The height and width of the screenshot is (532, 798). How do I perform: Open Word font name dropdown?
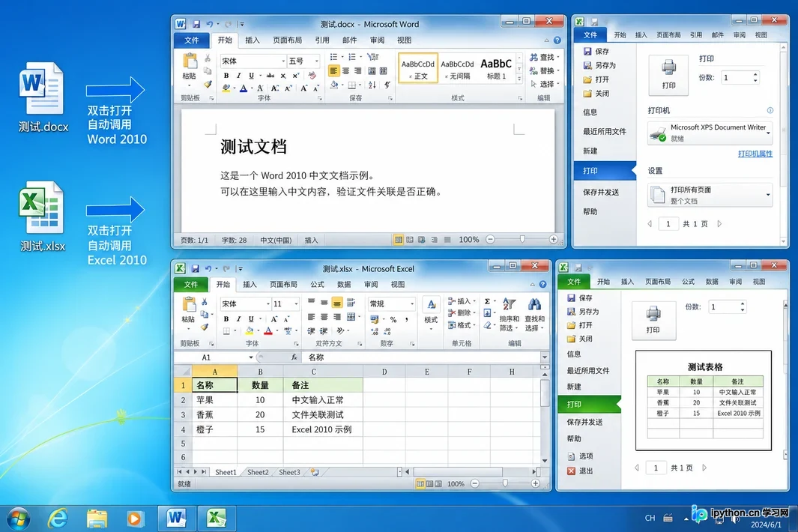[283, 61]
